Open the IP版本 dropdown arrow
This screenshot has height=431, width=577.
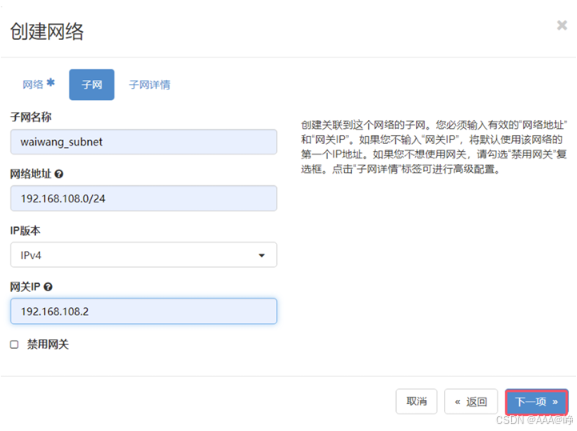tap(262, 255)
